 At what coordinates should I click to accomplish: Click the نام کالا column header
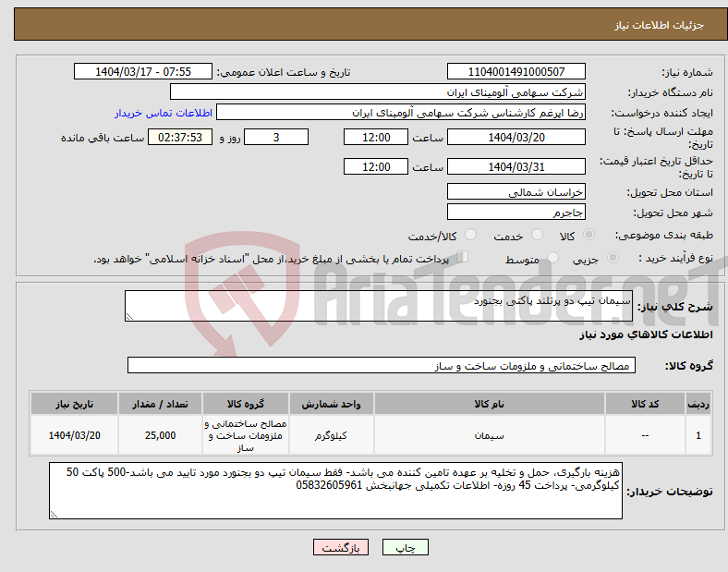(490, 404)
